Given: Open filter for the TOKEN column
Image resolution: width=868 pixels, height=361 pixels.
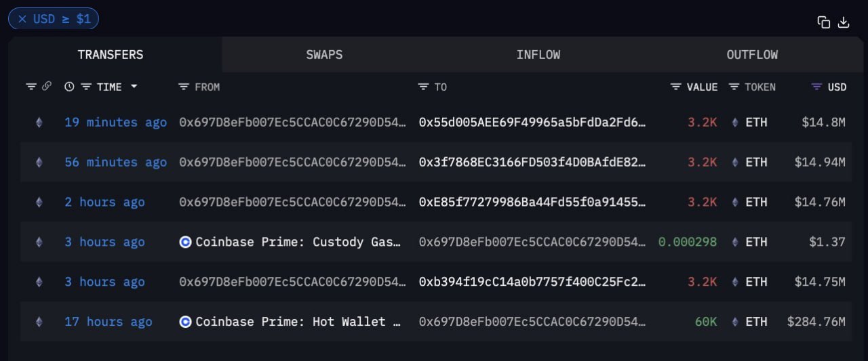Looking at the screenshot, I should [x=734, y=87].
